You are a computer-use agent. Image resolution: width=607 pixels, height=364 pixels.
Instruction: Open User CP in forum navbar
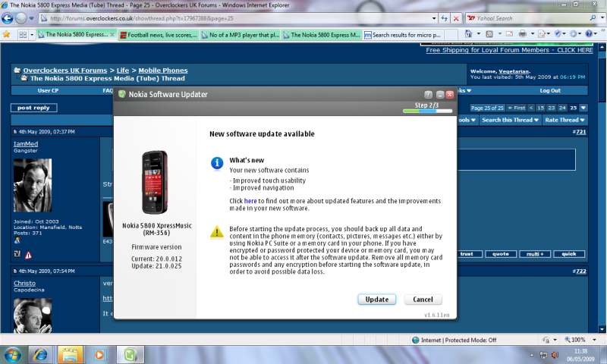[48, 90]
